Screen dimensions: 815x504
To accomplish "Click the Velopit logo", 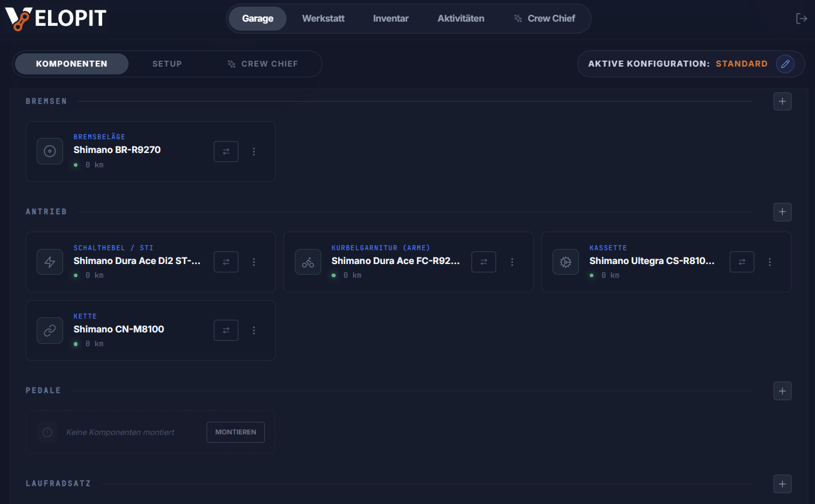I will coord(56,19).
